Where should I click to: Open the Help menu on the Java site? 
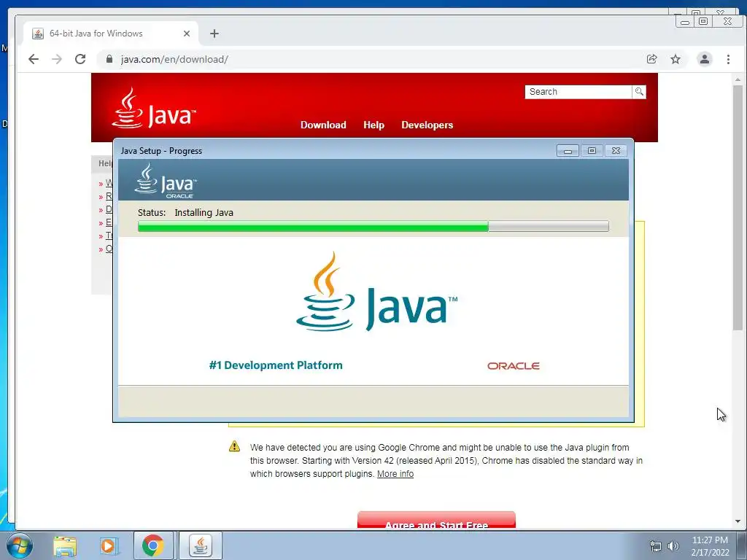(373, 125)
